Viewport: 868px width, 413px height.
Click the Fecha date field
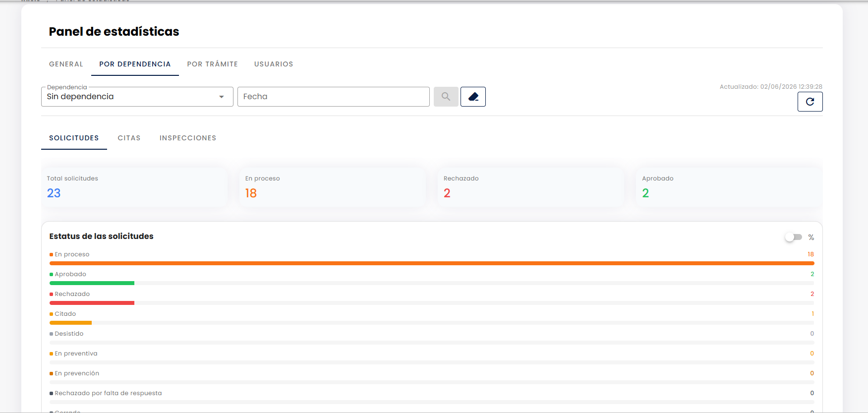pyautogui.click(x=334, y=97)
